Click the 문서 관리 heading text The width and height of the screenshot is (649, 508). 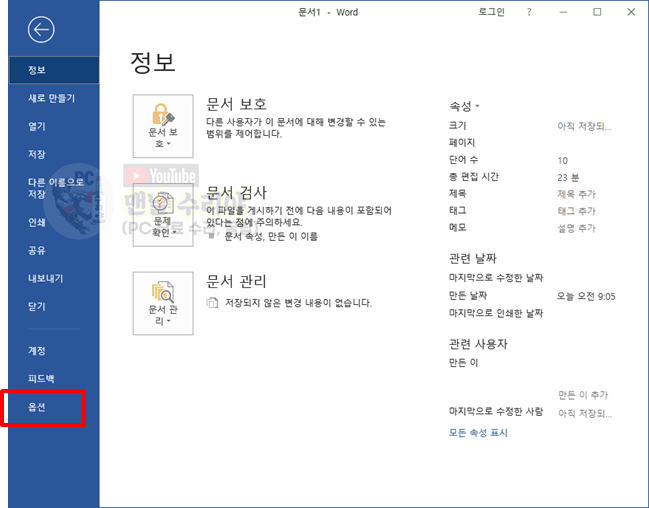point(236,282)
